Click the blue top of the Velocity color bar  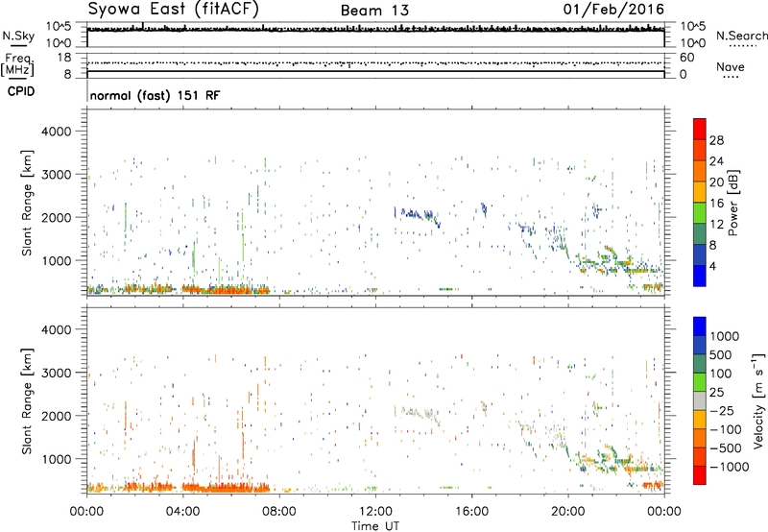700,326
